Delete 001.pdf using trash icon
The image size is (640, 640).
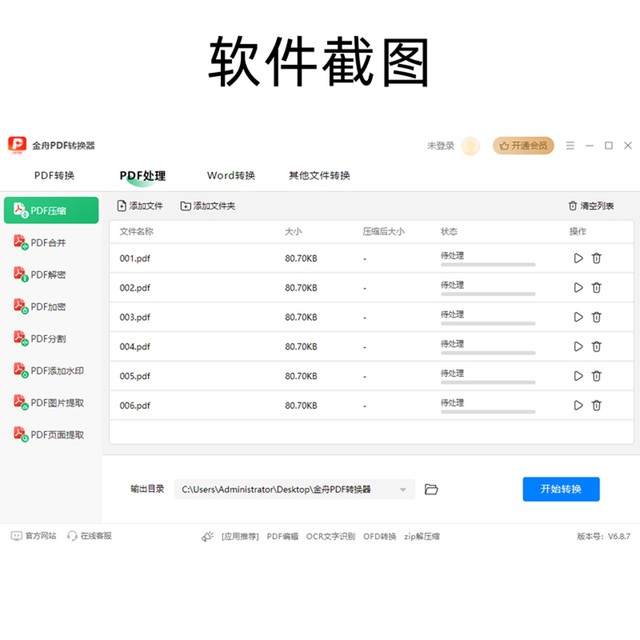point(596,258)
